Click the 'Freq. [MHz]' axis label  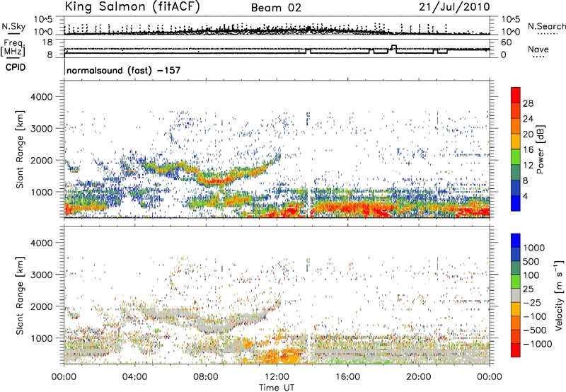13,47
